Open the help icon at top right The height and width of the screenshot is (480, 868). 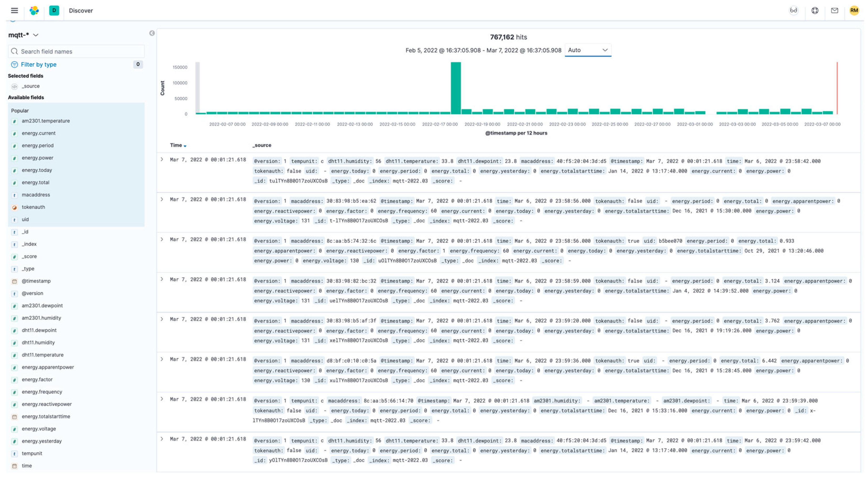coord(815,10)
